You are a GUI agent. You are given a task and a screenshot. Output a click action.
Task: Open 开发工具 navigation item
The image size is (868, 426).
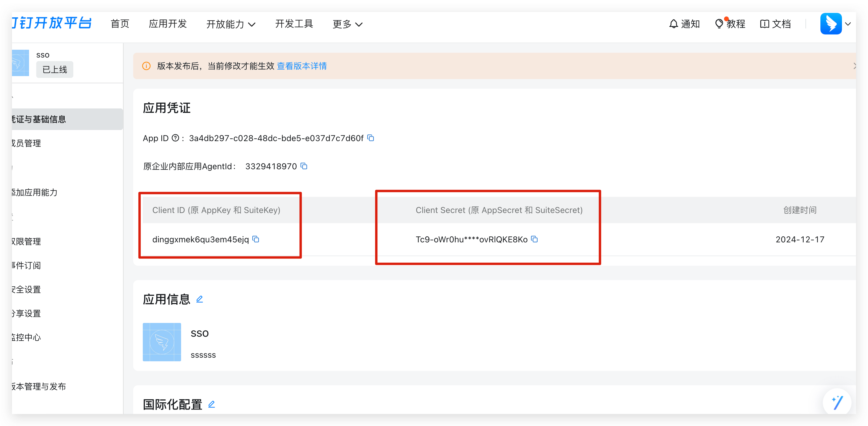294,24
